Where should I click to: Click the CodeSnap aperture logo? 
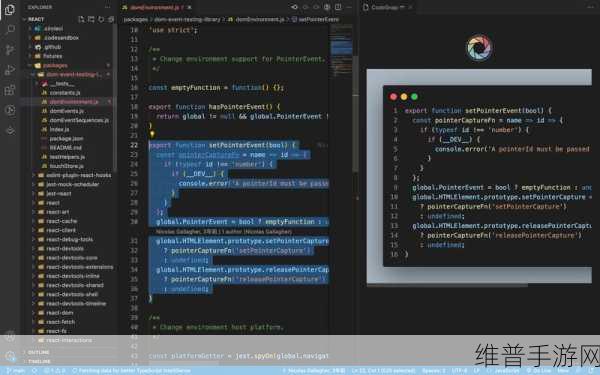click(479, 48)
